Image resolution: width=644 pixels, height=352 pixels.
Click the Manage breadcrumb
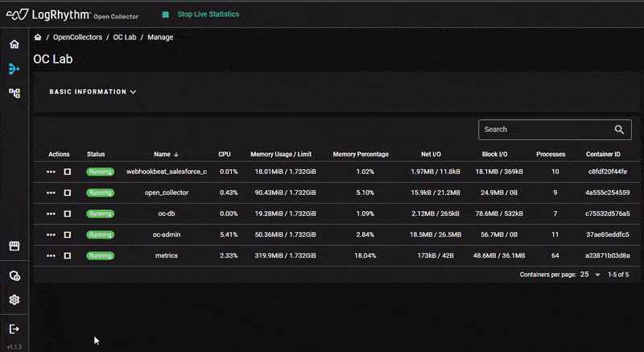160,37
